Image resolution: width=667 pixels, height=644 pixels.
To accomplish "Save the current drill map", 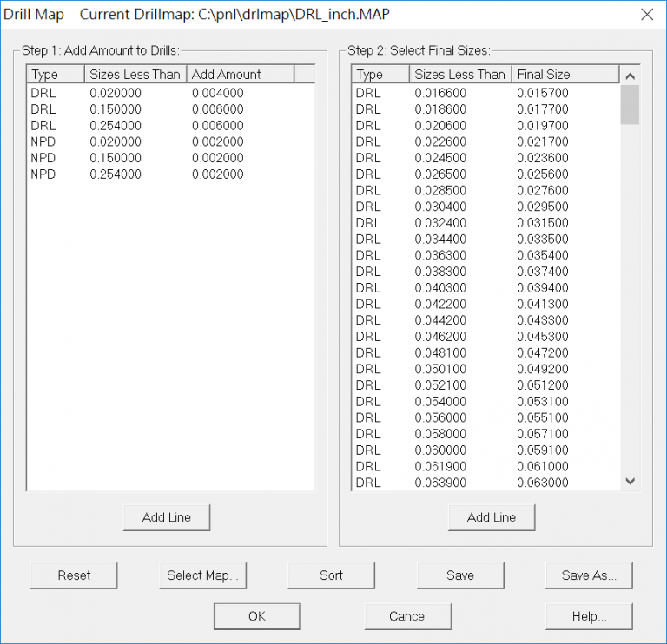I will [460, 575].
